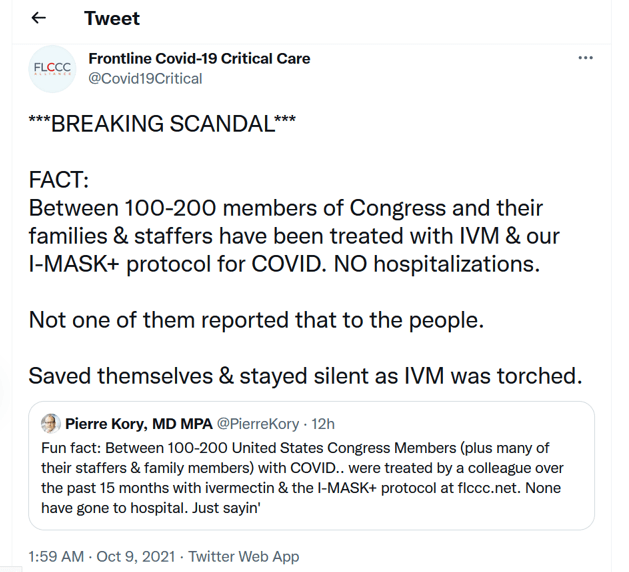Screen dimensions: 629x572
Task: Open the tweet's three-dot more menu
Action: pos(586,59)
